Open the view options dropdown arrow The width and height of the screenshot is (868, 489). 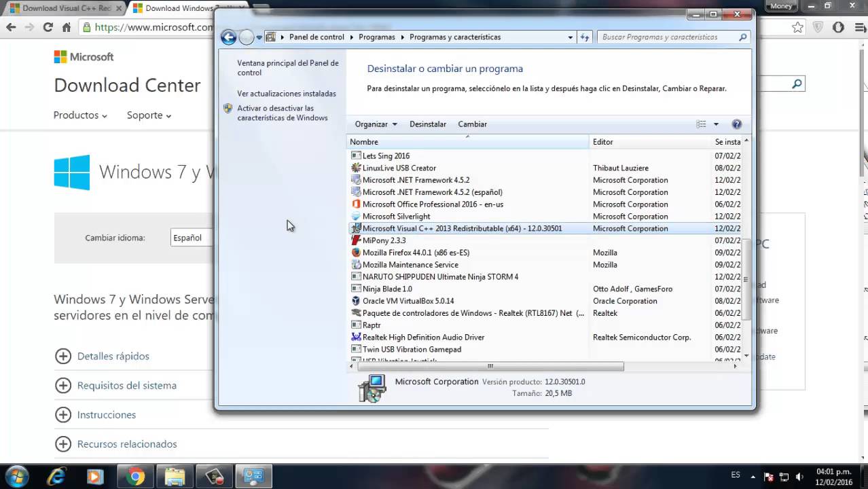[x=716, y=124]
